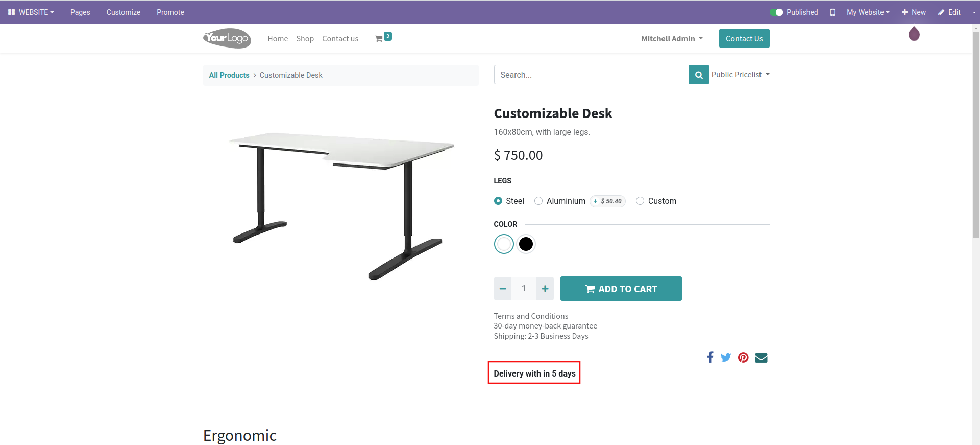
Task: Click the product search field
Action: pos(591,75)
